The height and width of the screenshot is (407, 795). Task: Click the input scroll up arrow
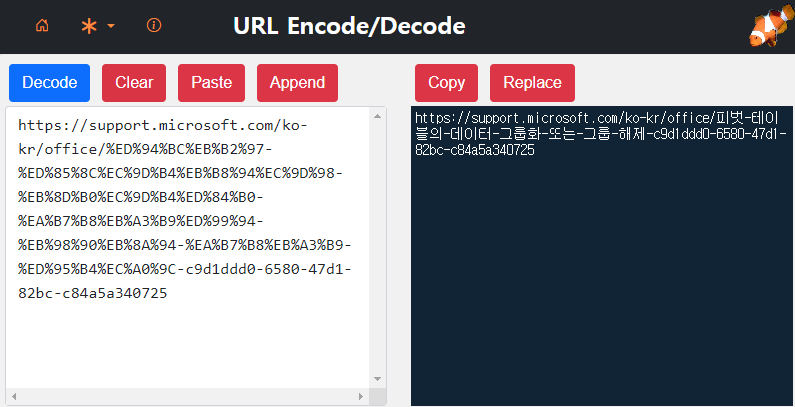[x=377, y=116]
